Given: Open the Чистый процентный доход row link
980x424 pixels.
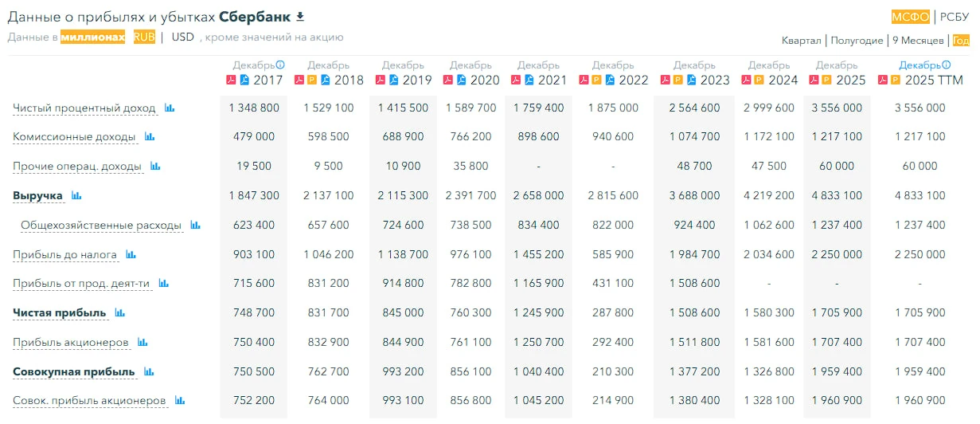Looking at the screenshot, I should 84,108.
